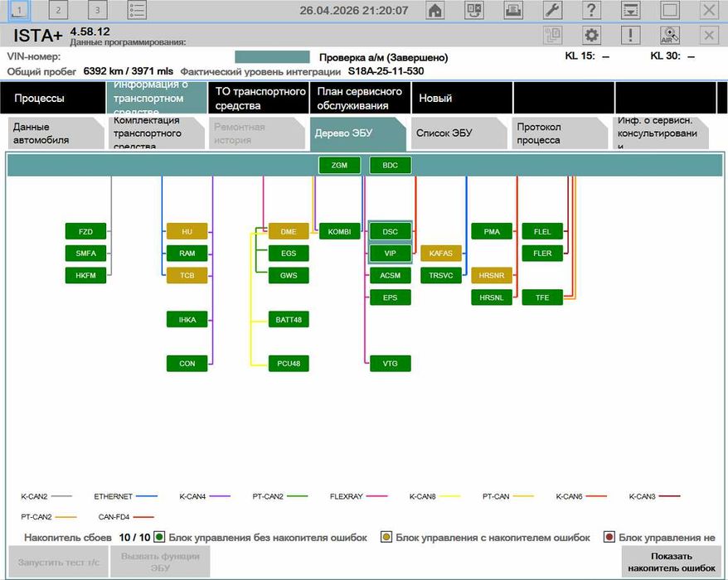
Task: Click Вызвать функции ЭБУ button
Action: coord(160,562)
